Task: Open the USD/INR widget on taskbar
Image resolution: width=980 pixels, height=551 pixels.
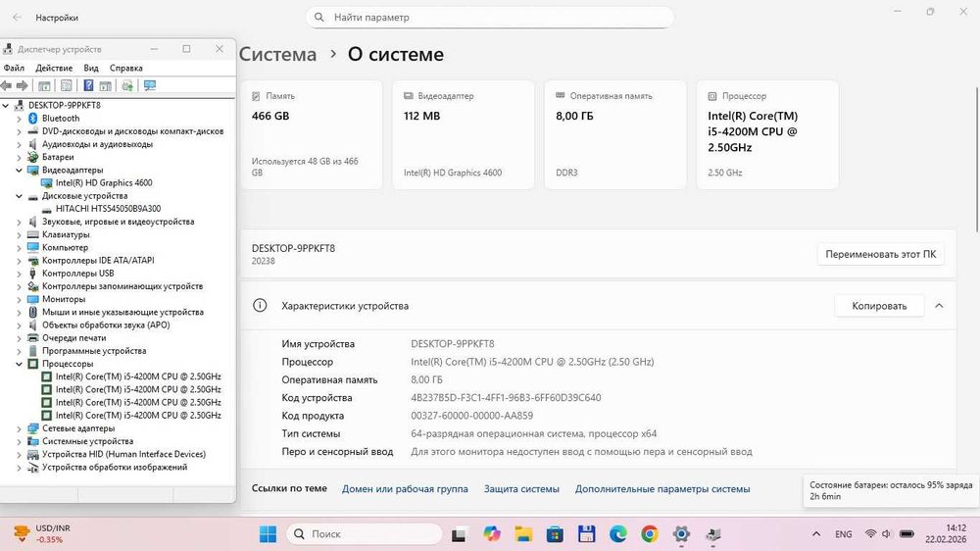Action: point(41,533)
